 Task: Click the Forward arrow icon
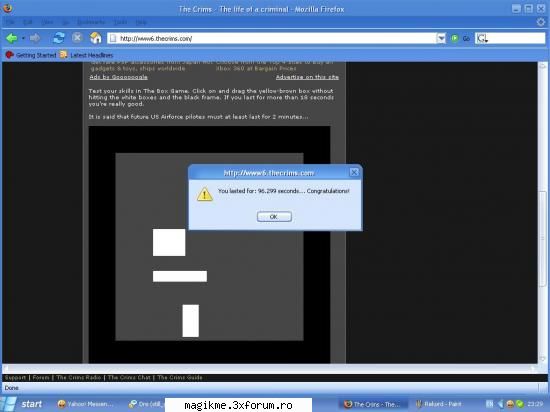click(35, 38)
